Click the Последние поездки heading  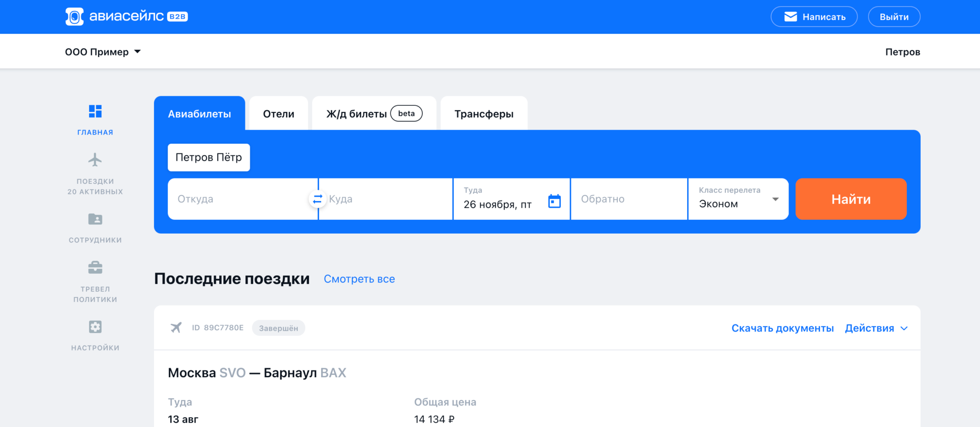coord(232,279)
